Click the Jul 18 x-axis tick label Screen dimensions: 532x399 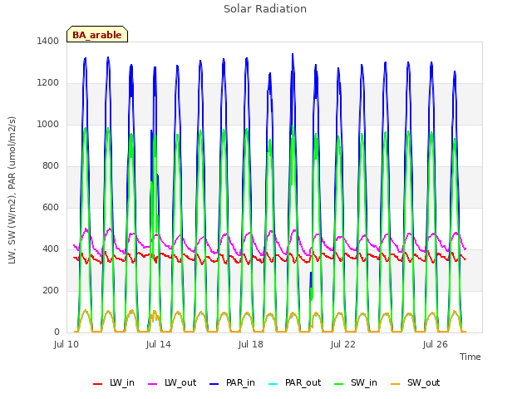[x=251, y=344]
